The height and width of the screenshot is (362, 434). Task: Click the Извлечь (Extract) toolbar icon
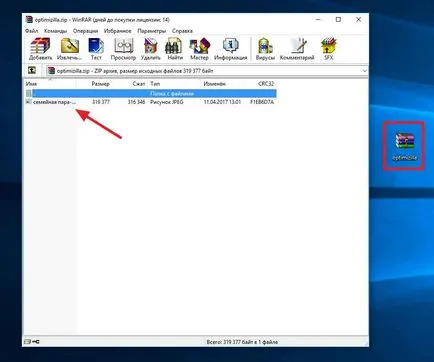69,49
